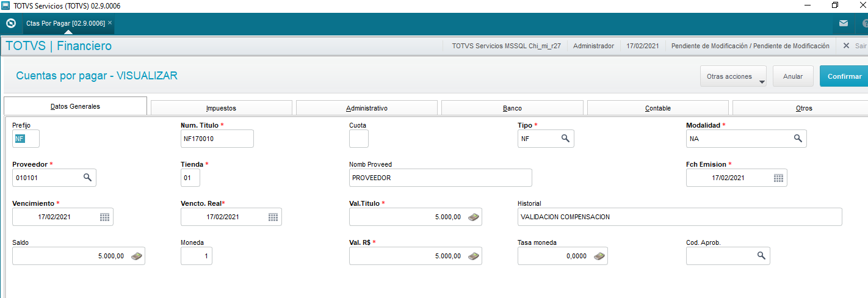The image size is (868, 298).
Task: Open the Proveedor search magnifier
Action: [87, 177]
